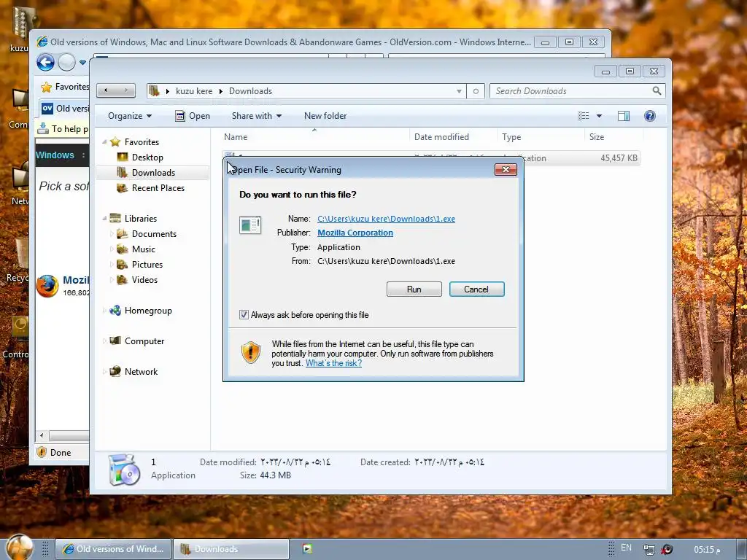Screen dimensions: 747x560
Task: Open the Share with dropdown
Action: pos(256,116)
